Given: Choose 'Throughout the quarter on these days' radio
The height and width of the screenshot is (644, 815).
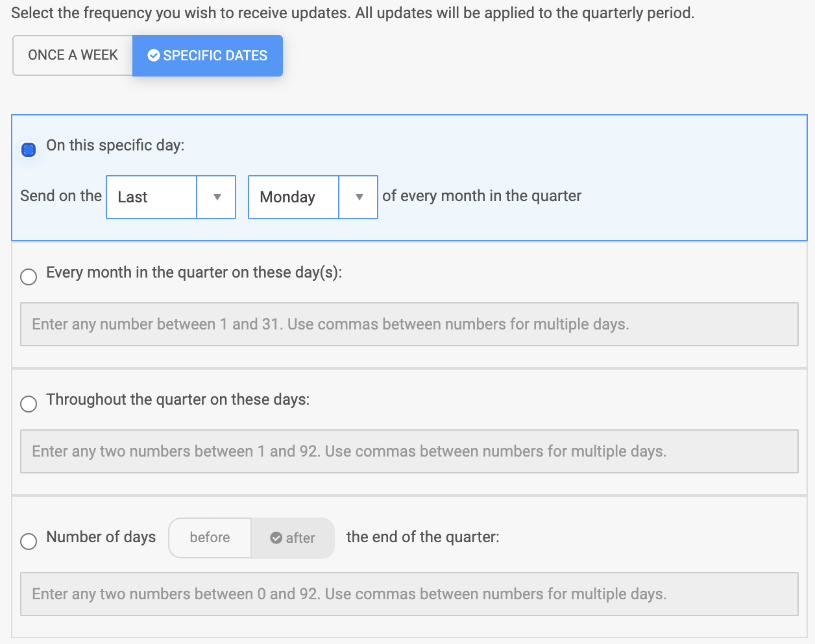Looking at the screenshot, I should pyautogui.click(x=29, y=404).
